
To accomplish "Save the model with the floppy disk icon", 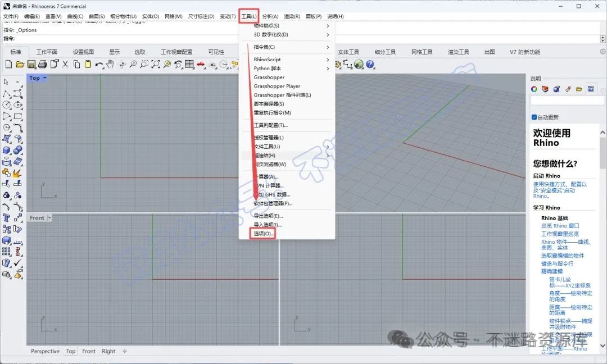I will click(x=31, y=64).
